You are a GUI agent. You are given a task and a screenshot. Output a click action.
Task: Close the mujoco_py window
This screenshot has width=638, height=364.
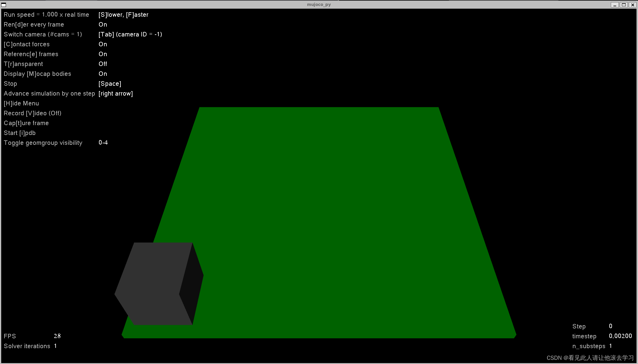[633, 4]
